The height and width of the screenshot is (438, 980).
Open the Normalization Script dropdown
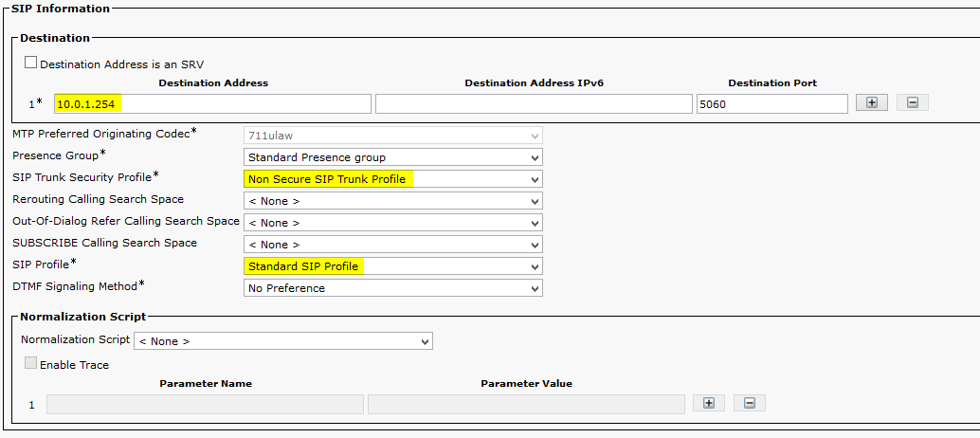pos(283,341)
